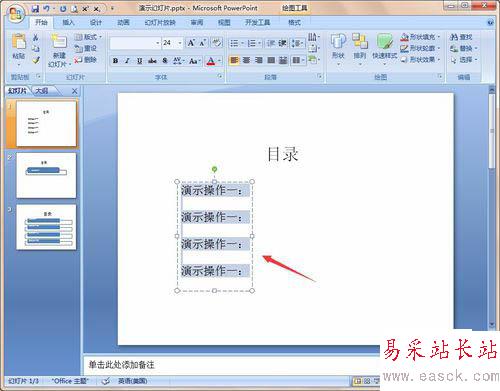Screen dimensions: 500x391
Task: Switch to the 审阅 ribbon tab
Action: point(197,22)
